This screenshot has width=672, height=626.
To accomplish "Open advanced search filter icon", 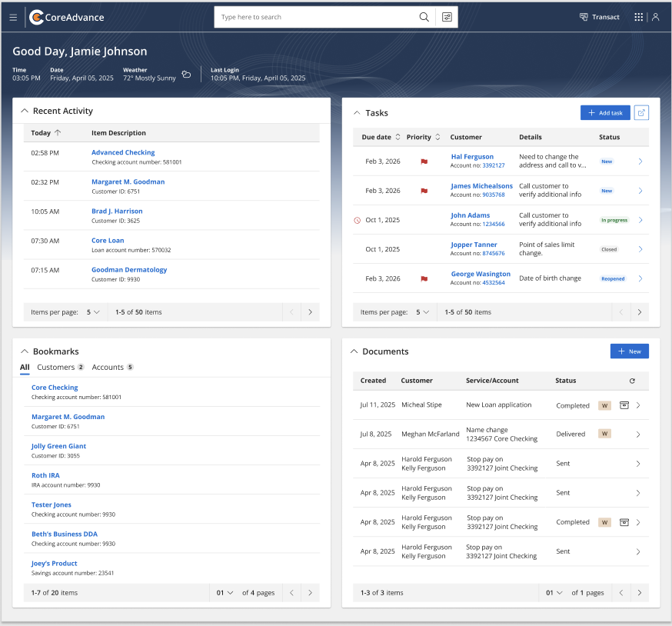I will (x=447, y=17).
